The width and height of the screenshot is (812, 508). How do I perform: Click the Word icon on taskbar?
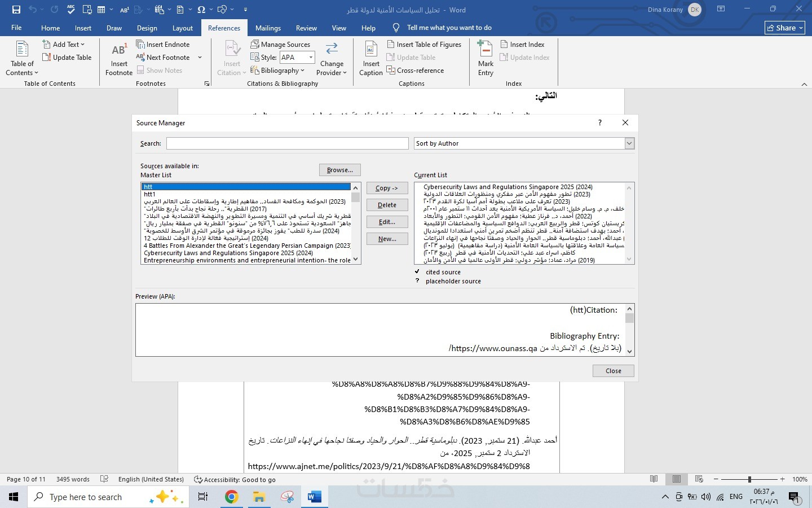(314, 497)
